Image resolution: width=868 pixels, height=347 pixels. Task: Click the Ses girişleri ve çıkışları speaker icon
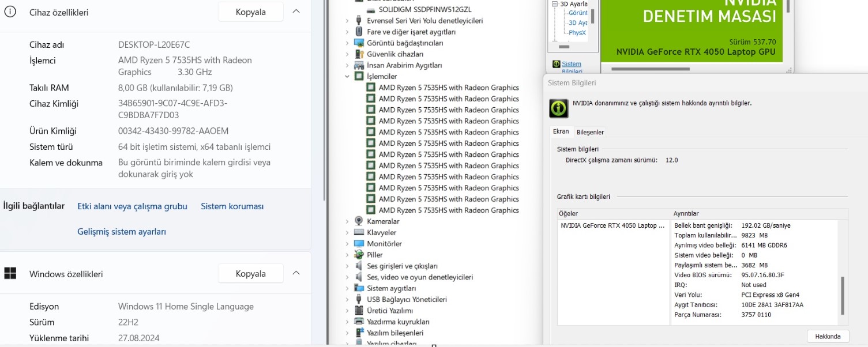(359, 266)
